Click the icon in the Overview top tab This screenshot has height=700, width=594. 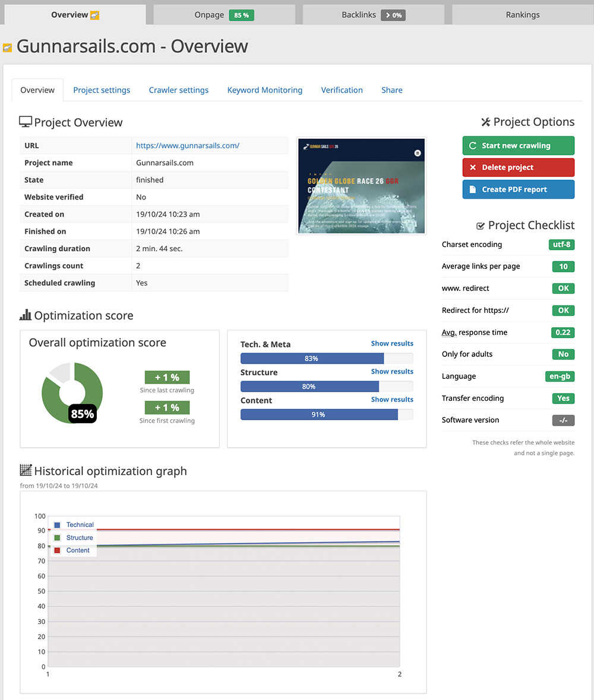pyautogui.click(x=94, y=15)
